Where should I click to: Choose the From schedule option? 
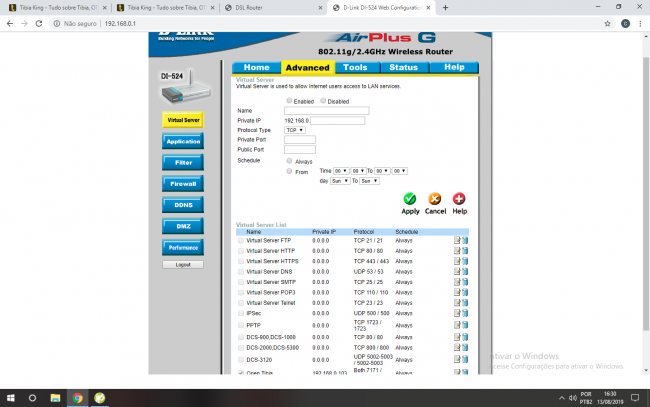[x=289, y=171]
